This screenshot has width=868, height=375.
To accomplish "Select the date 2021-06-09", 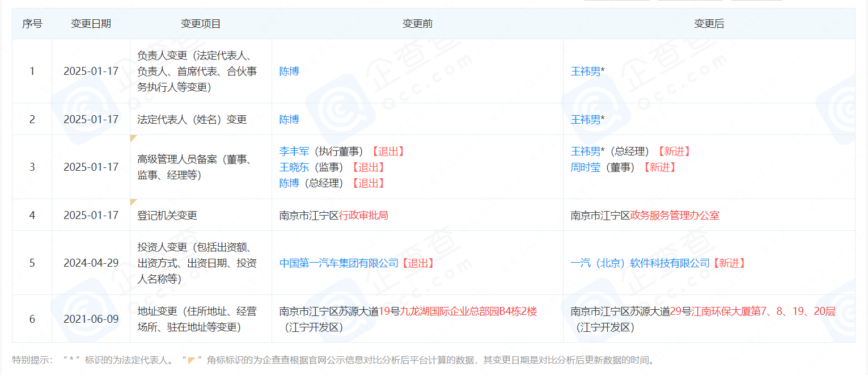I will pos(91,319).
